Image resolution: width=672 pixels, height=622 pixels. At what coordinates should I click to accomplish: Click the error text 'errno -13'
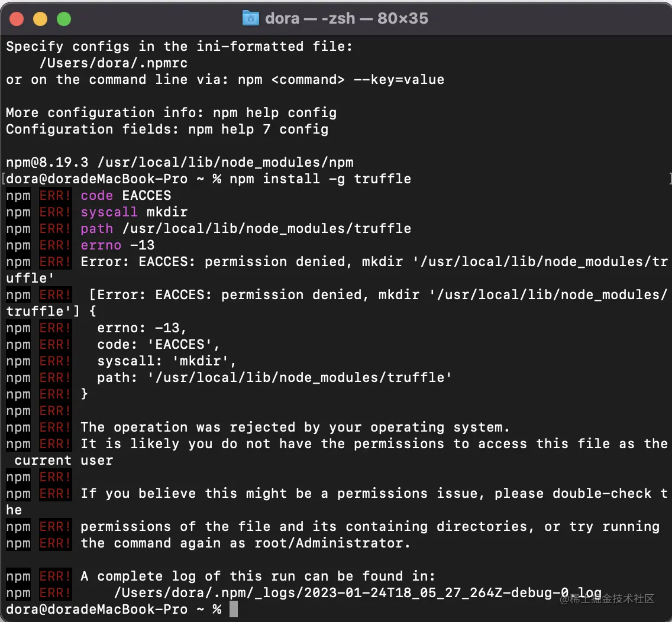[x=118, y=245]
